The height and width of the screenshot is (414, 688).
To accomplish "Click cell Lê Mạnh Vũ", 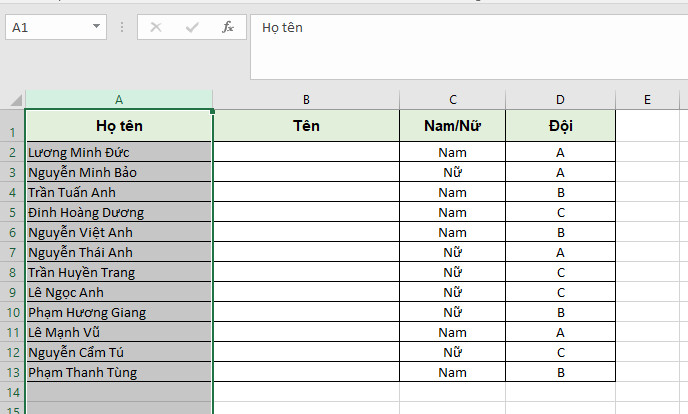I will tap(119, 332).
